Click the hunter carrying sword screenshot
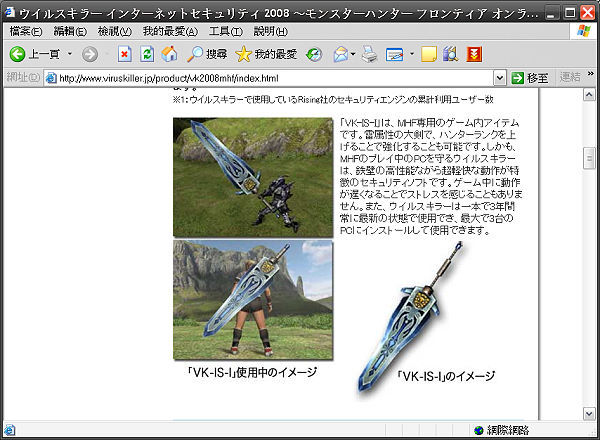Viewport: 600px width, 440px height. [x=253, y=300]
